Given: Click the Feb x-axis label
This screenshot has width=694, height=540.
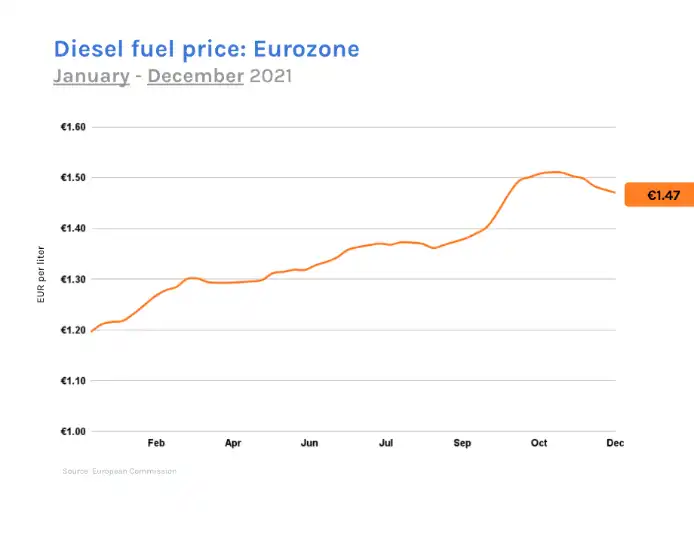Looking at the screenshot, I should pos(156,442).
